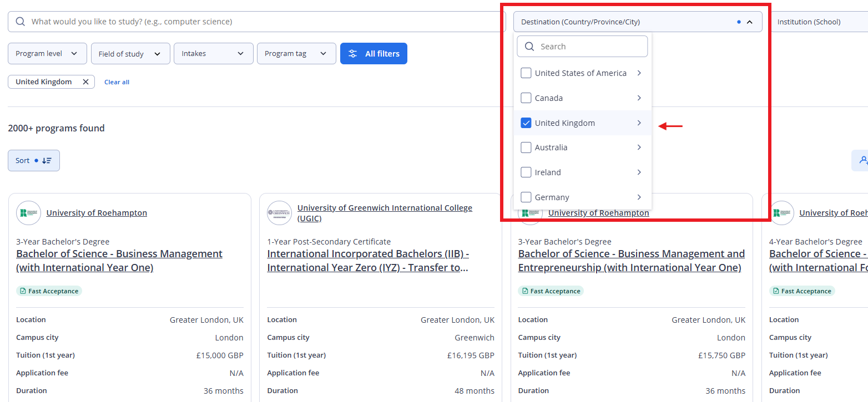868x402 pixels.
Task: Click '2000+ programs found' text
Action: [x=56, y=128]
